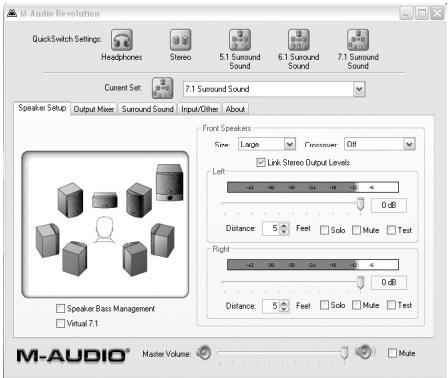This screenshot has width=448, height=378.
Task: Open the Current Set dropdown arrow
Action: [x=359, y=89]
